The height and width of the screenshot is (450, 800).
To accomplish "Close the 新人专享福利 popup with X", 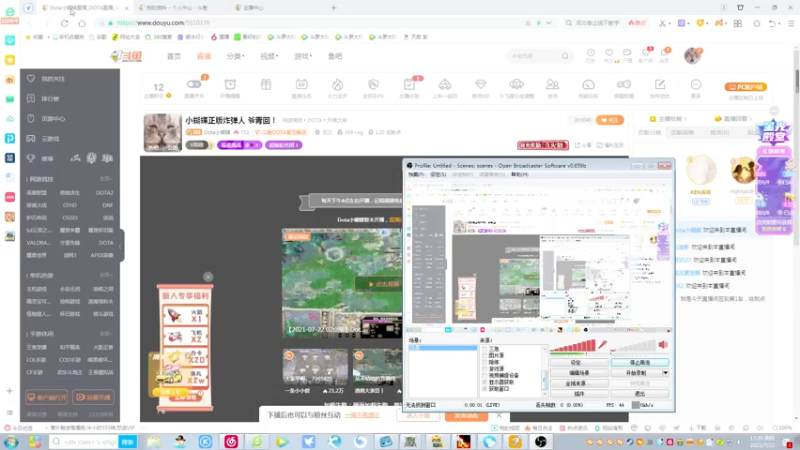I will coord(208,277).
